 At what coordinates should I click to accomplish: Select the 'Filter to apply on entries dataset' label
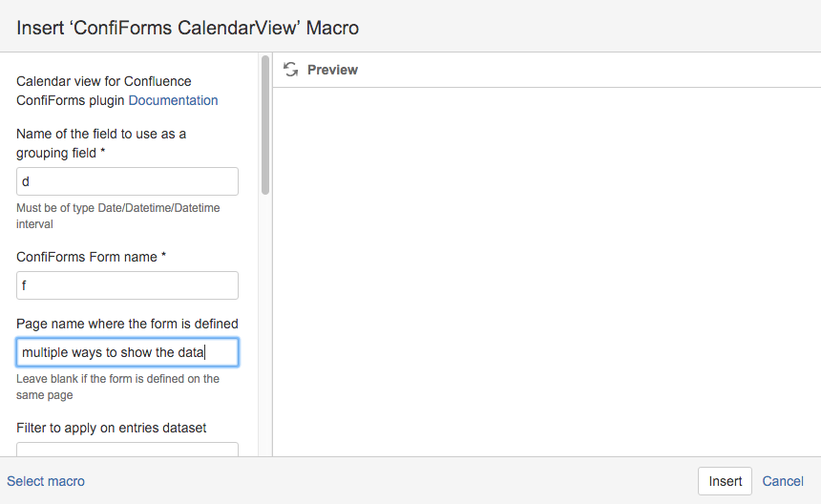pos(111,428)
